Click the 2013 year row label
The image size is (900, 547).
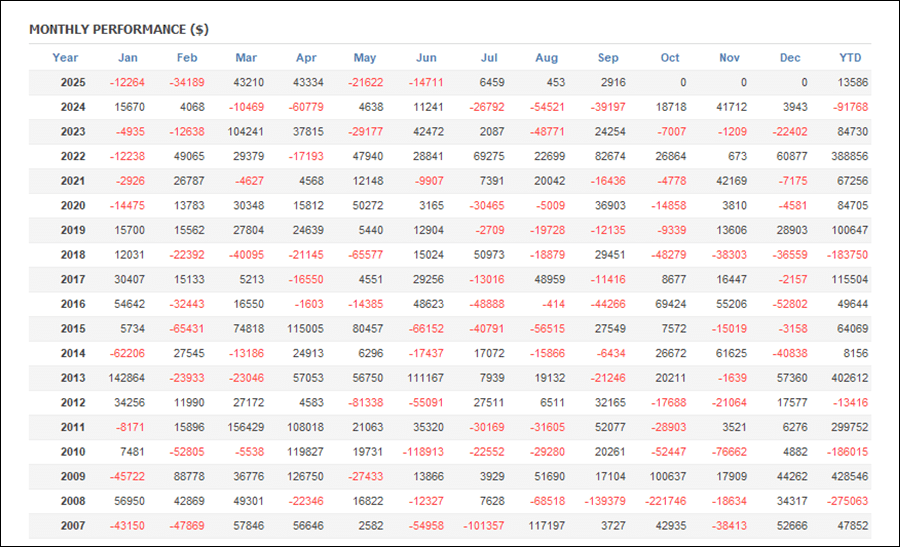pyautogui.click(x=73, y=378)
